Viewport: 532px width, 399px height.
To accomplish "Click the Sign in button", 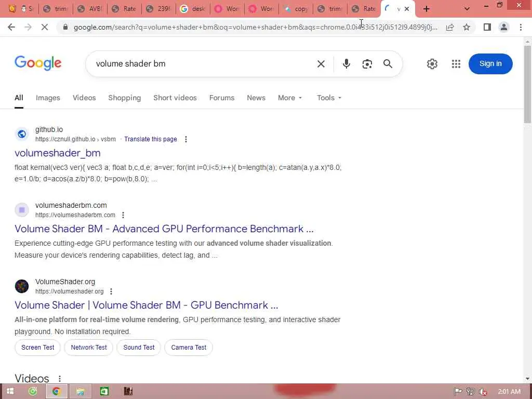I will pos(490,64).
